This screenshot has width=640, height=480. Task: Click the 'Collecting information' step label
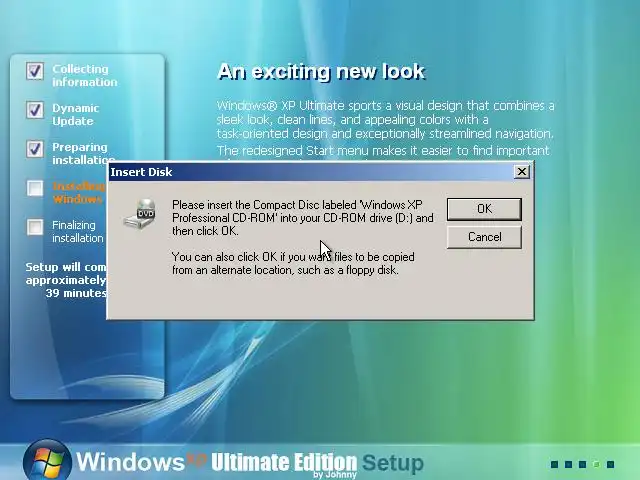point(85,76)
